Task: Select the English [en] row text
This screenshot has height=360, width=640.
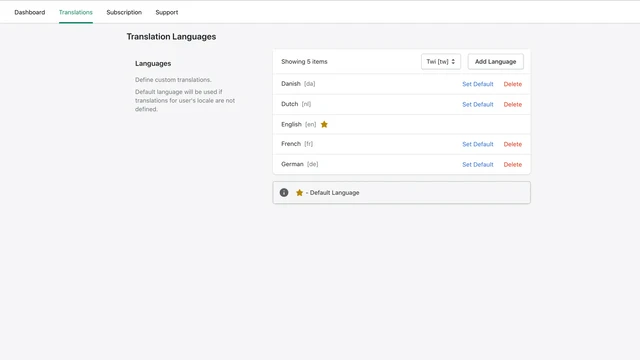Action: [298, 124]
